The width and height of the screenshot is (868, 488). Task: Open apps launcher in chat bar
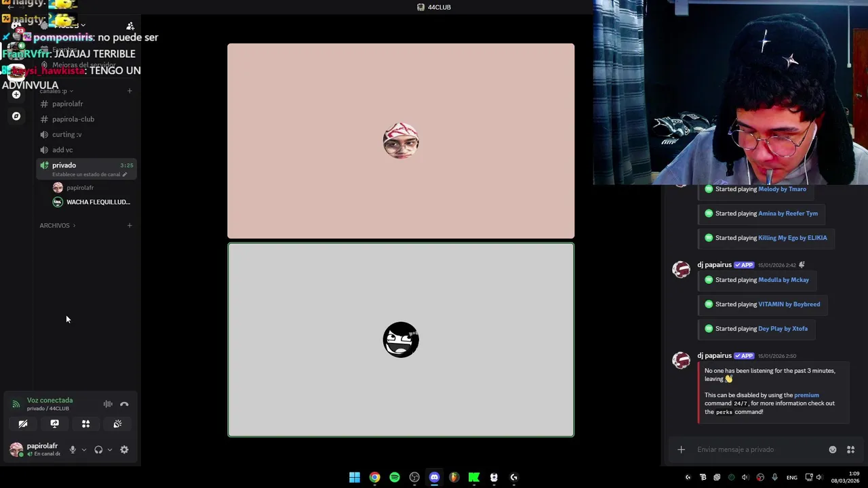[850, 449]
